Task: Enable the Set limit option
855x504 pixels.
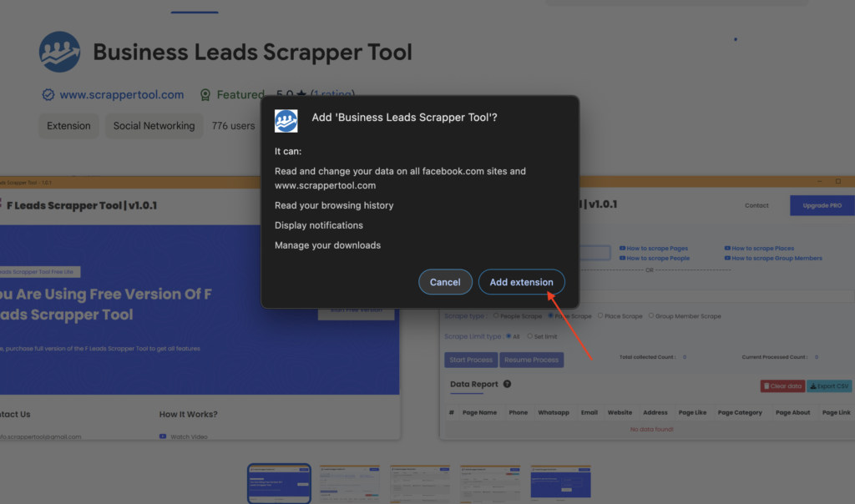Action: (529, 336)
